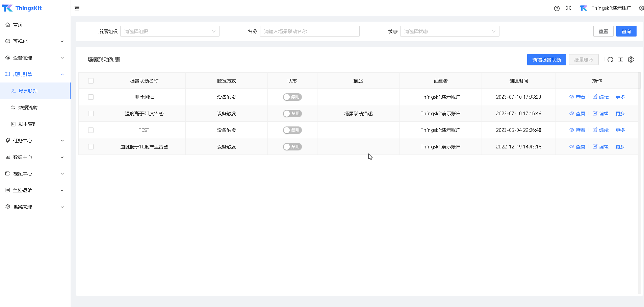Click the 数据中心 chart icon
This screenshot has width=644, height=307.
(8, 157)
